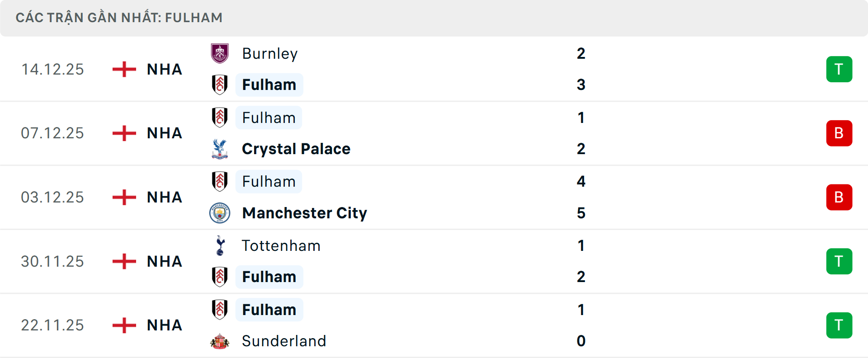868x358 pixels.
Task: Click the red B badge for Crystal Palace match
Action: [x=839, y=133]
